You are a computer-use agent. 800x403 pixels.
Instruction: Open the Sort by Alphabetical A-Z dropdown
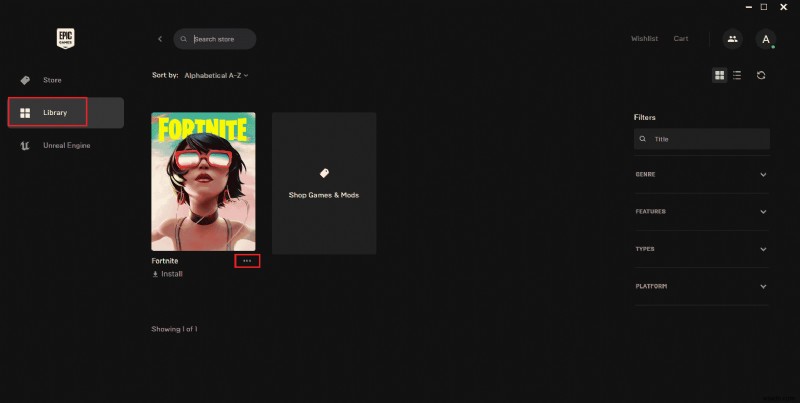coord(216,75)
